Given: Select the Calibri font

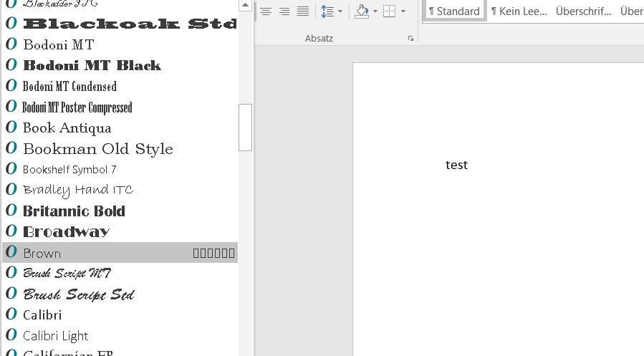Looking at the screenshot, I should 120,315.
